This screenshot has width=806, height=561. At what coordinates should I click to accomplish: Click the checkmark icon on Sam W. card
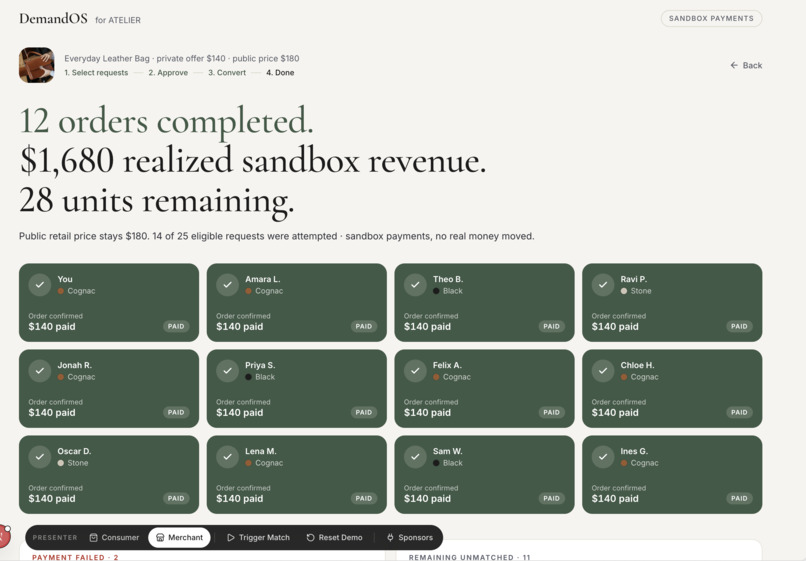(415, 456)
